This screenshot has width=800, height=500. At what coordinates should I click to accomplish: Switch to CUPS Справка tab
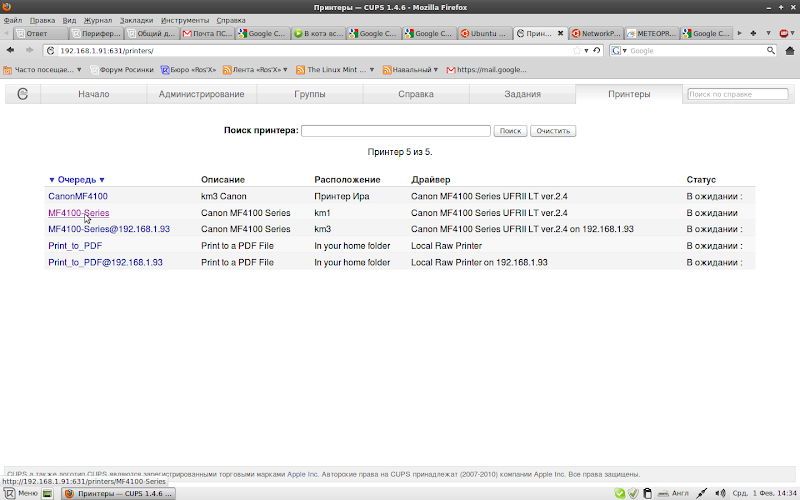[x=416, y=94]
